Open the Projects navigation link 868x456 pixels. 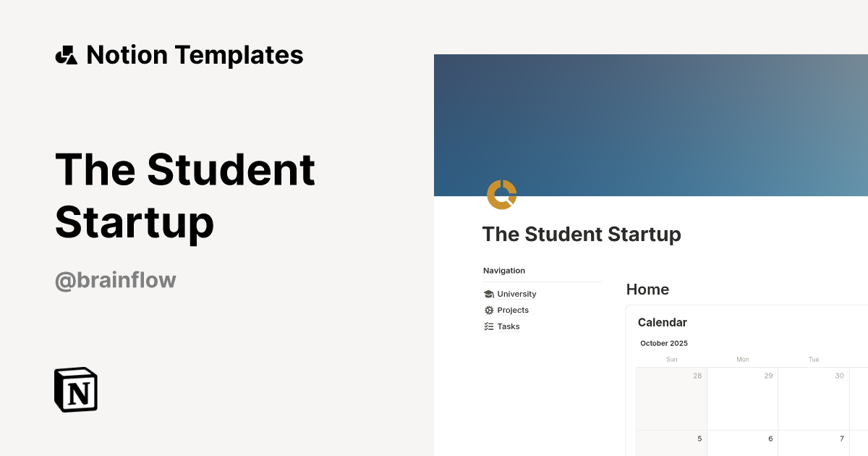pos(514,310)
